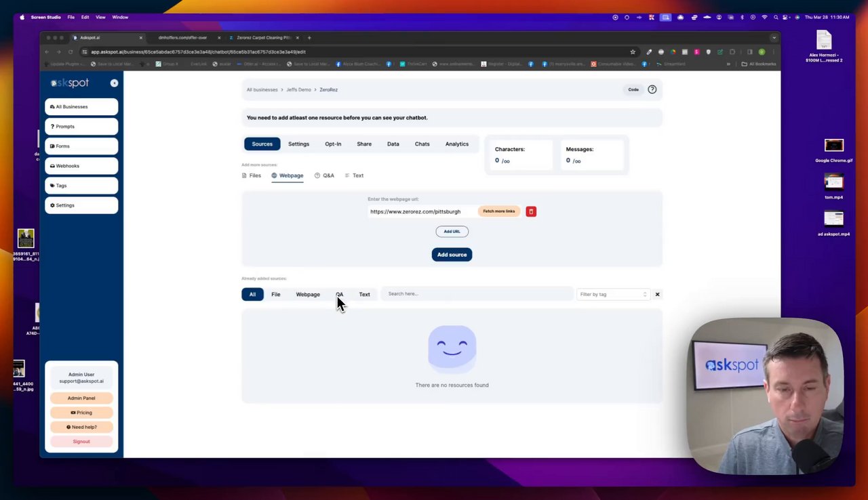Switch to the Opt-In tab
The image size is (868, 500).
click(x=333, y=144)
